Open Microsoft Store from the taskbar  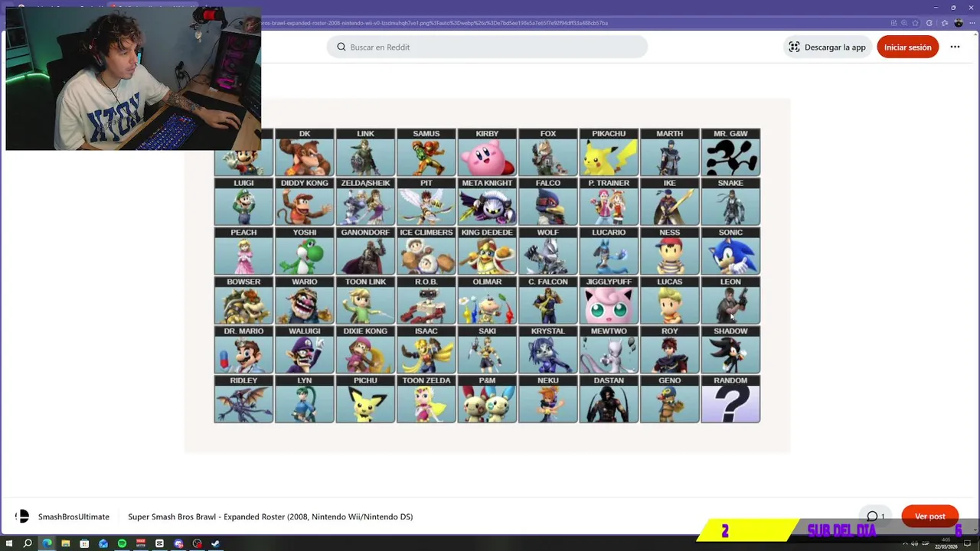point(84,543)
